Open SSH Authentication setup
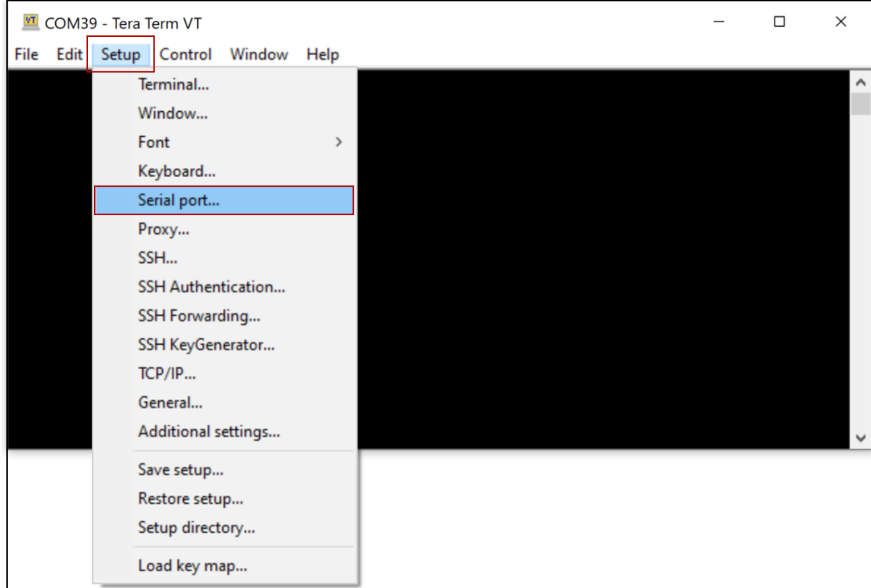Image resolution: width=871 pixels, height=588 pixels. click(211, 287)
